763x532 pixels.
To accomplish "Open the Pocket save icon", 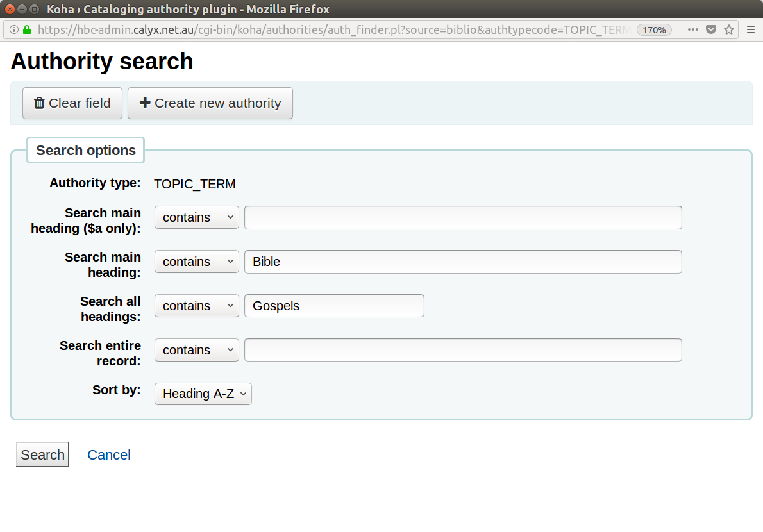I will pos(710,29).
